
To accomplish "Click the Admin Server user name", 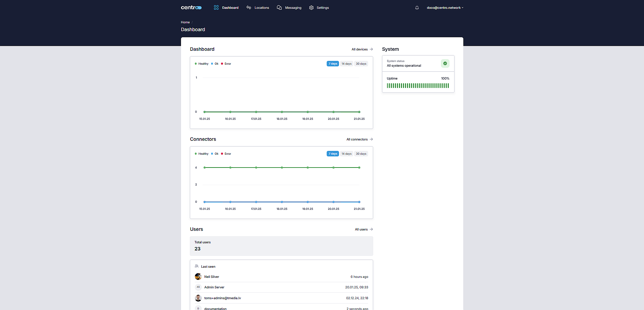I will 214,287.
